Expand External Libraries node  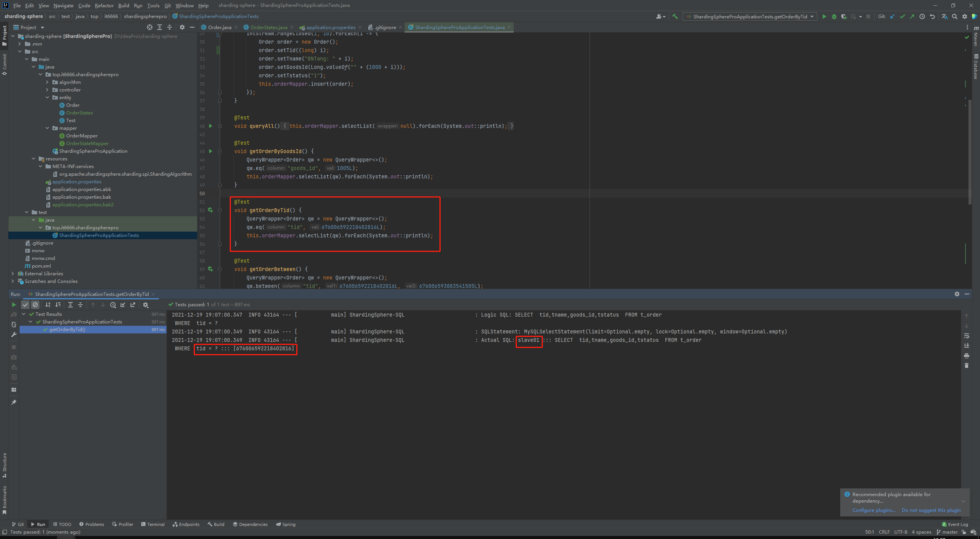click(x=13, y=274)
